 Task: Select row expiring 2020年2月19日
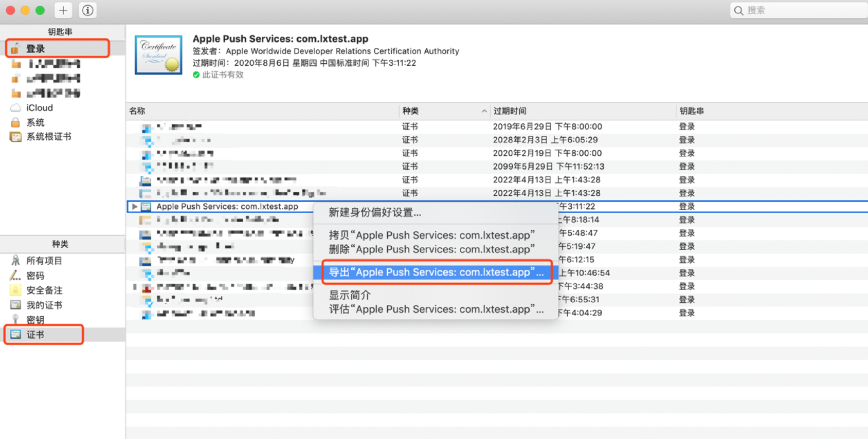tap(497, 153)
